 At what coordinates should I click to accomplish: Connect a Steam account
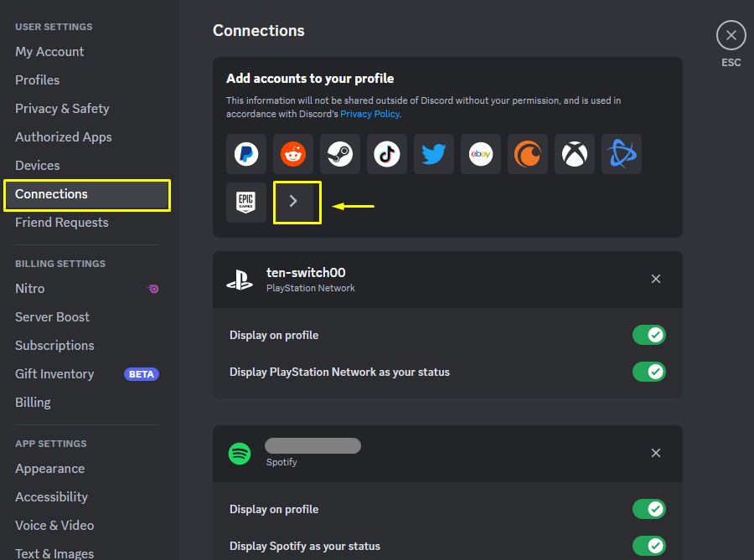click(340, 154)
